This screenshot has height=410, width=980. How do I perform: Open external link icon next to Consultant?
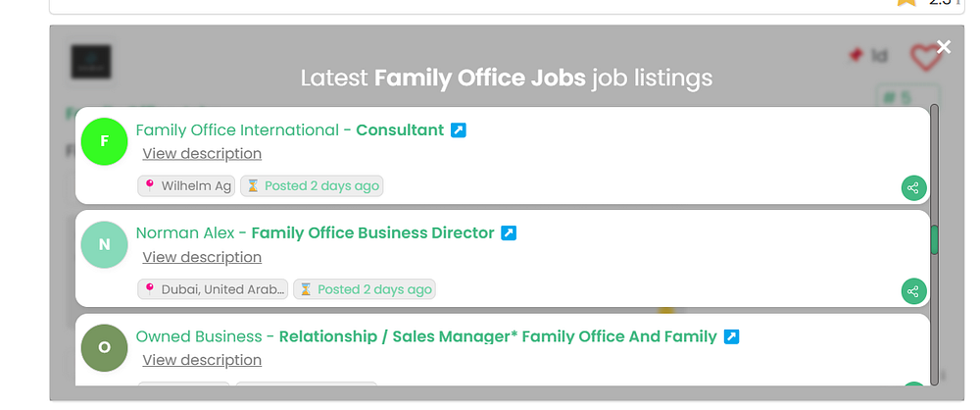[459, 129]
